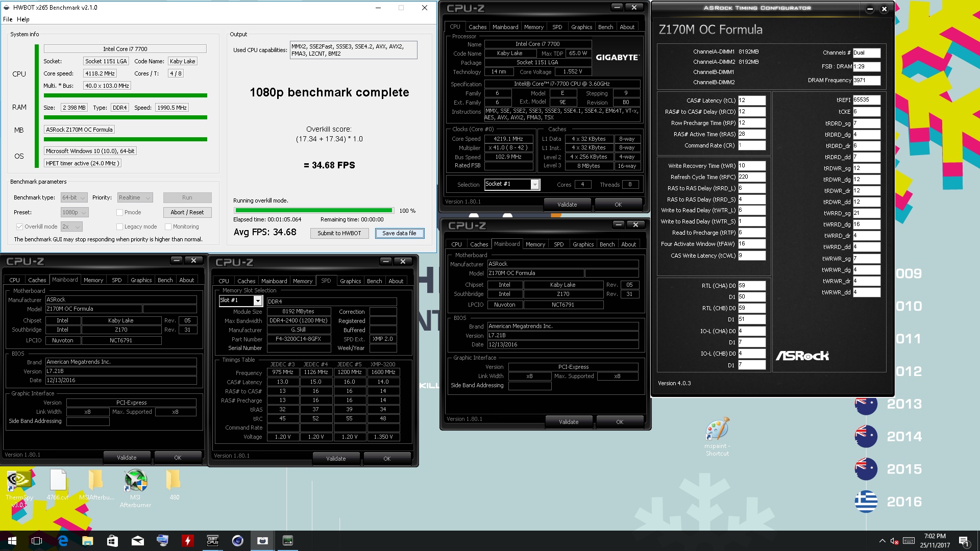Toggle the Pmode checkbox

(x=119, y=212)
